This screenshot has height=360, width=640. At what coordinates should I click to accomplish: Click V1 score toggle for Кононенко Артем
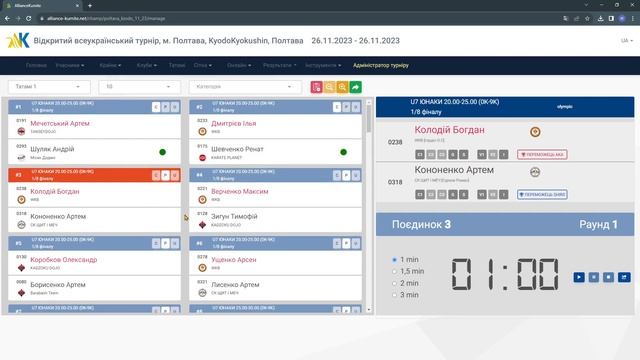(x=482, y=194)
